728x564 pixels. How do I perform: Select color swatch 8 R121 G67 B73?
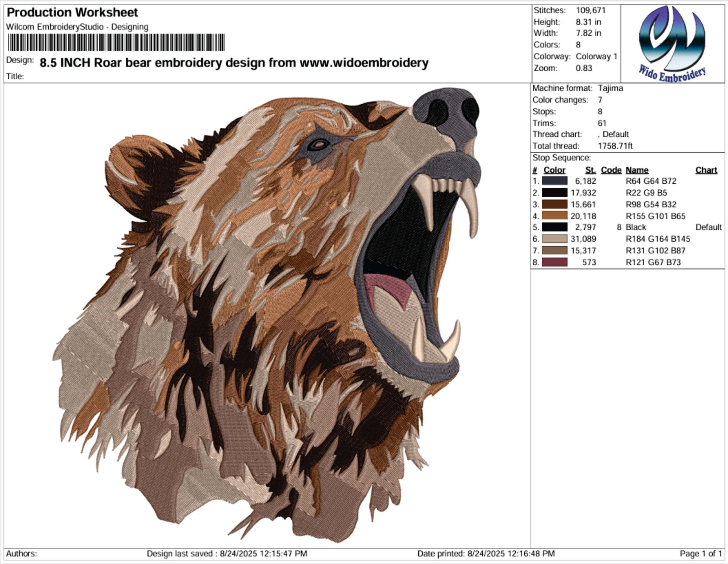click(x=555, y=262)
